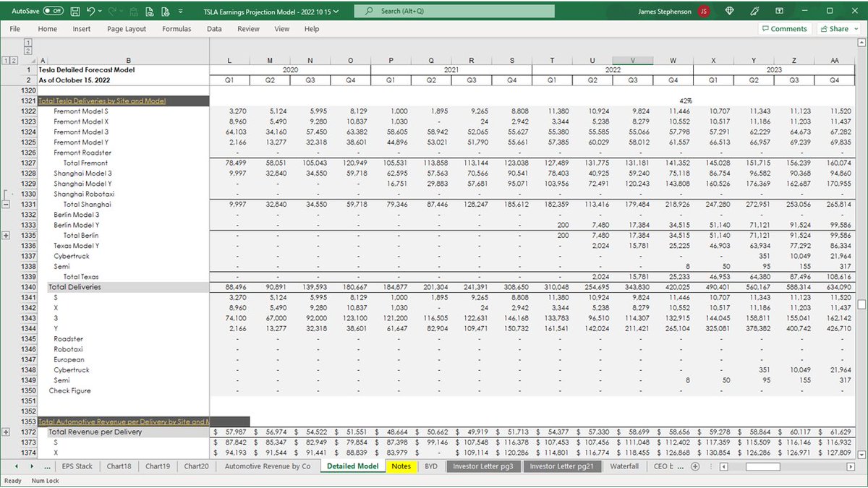The width and height of the screenshot is (868, 488).
Task: Switch to the Chart20 sheet tab
Action: click(x=196, y=466)
